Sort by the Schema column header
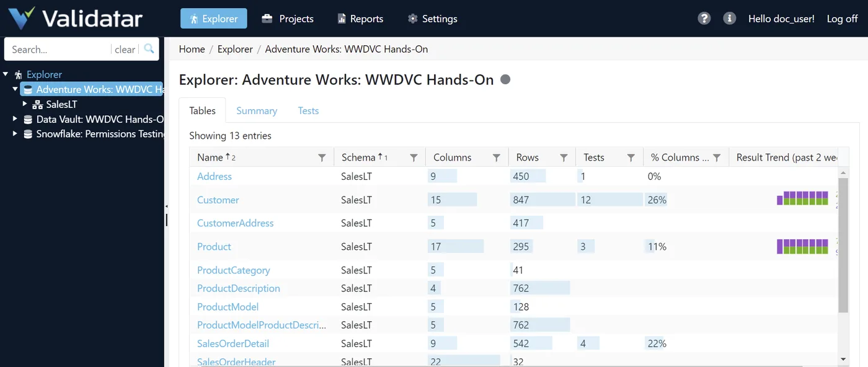 point(358,157)
